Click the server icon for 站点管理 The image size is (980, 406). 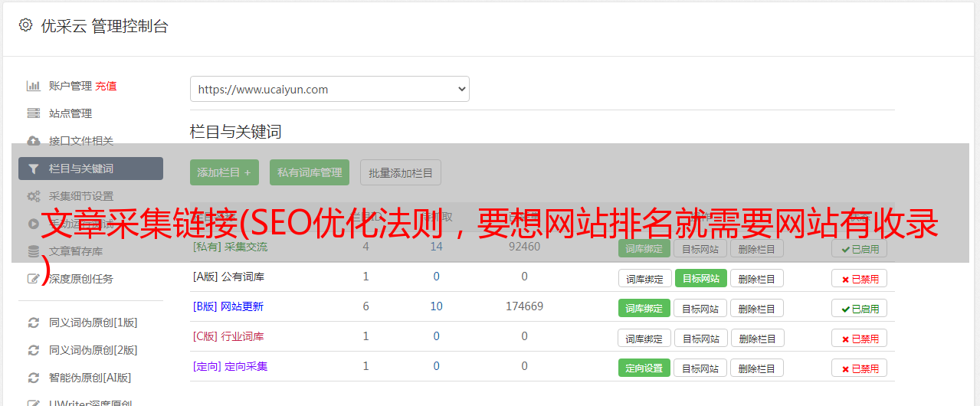[x=34, y=113]
